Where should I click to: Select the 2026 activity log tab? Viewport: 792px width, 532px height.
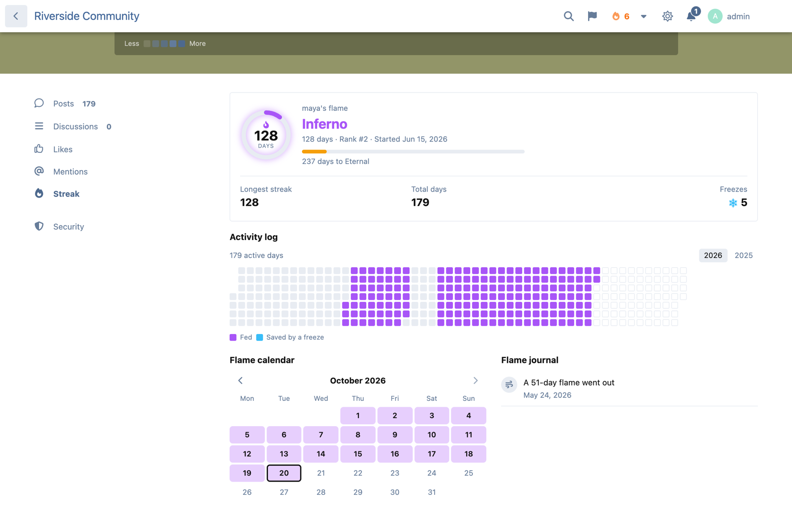pyautogui.click(x=713, y=255)
